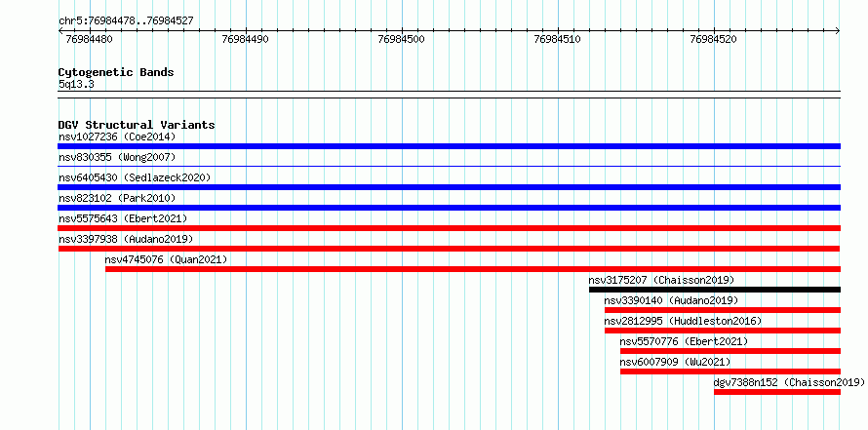Click the thin blue line under nsv830355
The width and height of the screenshot is (868, 430).
tap(449, 166)
